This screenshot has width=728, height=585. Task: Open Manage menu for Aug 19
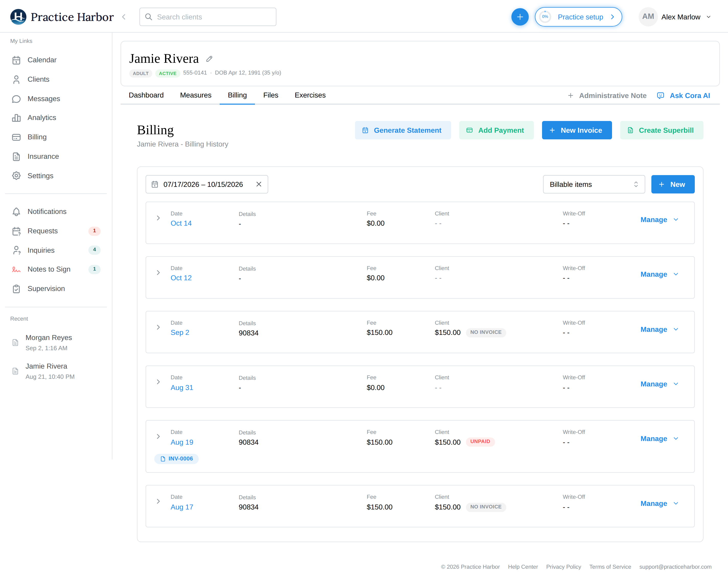pos(659,438)
